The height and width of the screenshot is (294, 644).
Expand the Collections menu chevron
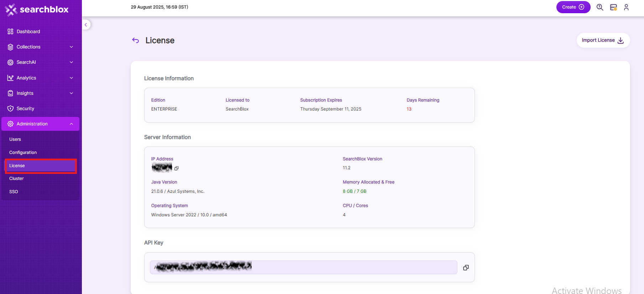[x=71, y=47]
